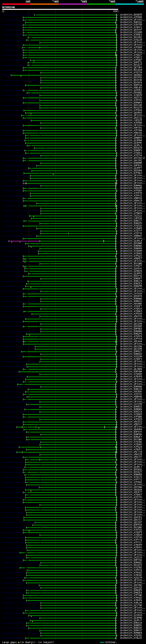
Task: Select the UniRef100_B9MYG8 label
Action: click(131, 85)
